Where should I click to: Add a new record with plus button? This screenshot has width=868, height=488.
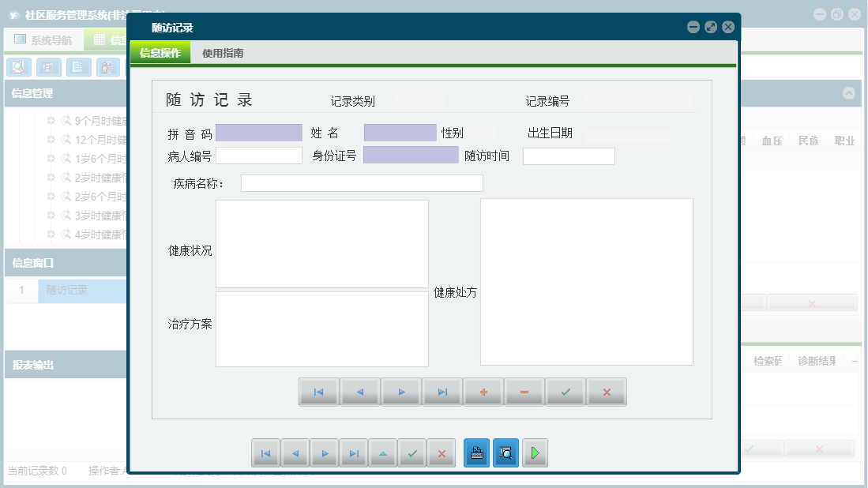click(483, 392)
